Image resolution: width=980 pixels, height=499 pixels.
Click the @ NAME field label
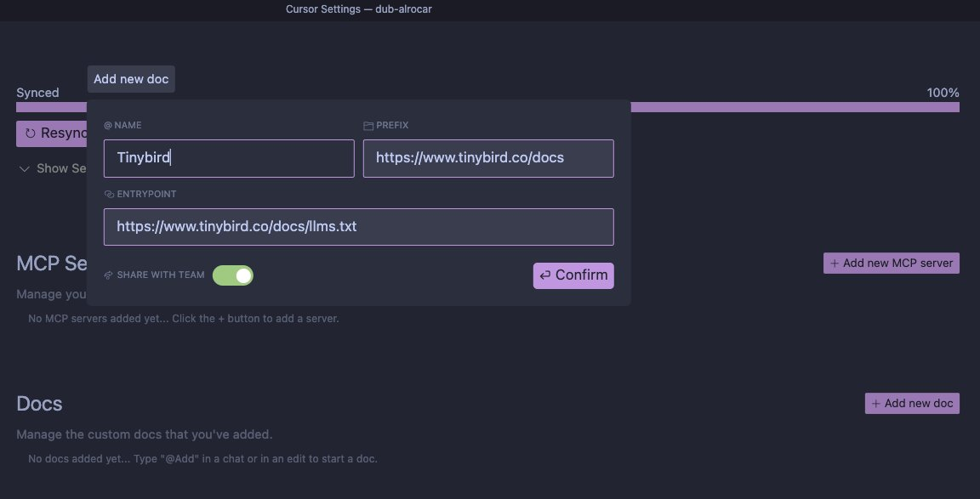(122, 126)
